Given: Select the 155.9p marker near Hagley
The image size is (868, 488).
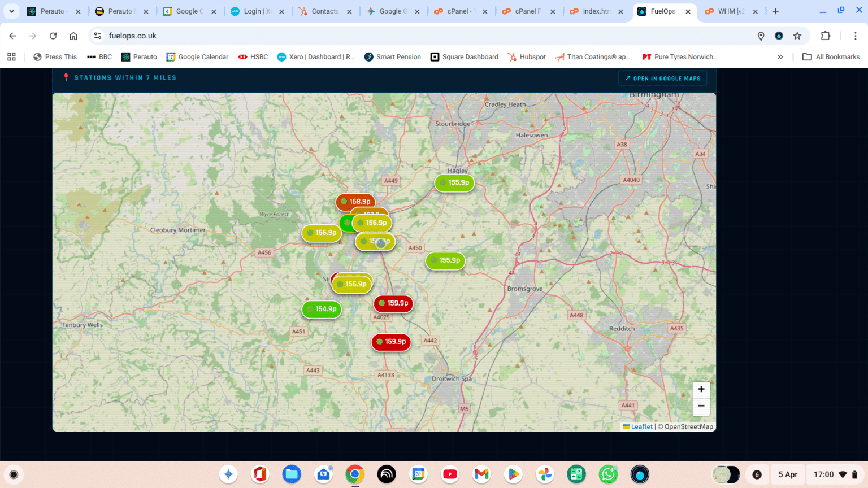Looking at the screenshot, I should [x=454, y=182].
